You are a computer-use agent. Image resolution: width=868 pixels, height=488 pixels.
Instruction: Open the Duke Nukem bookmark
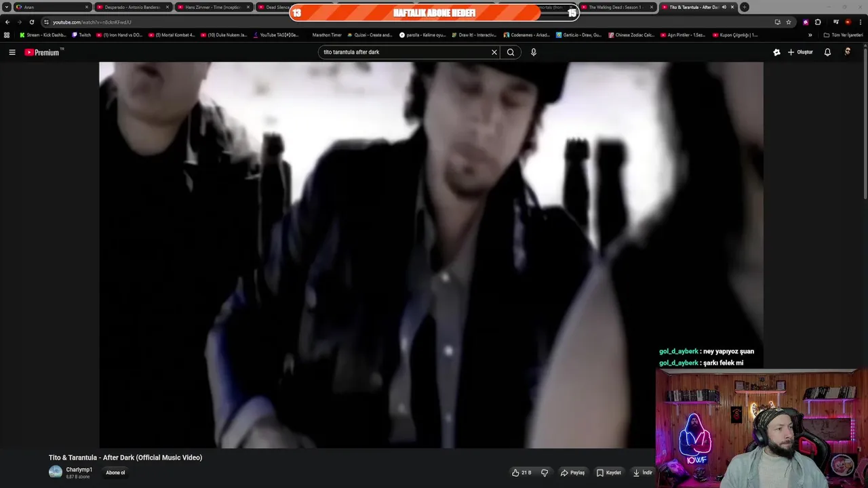coord(224,35)
